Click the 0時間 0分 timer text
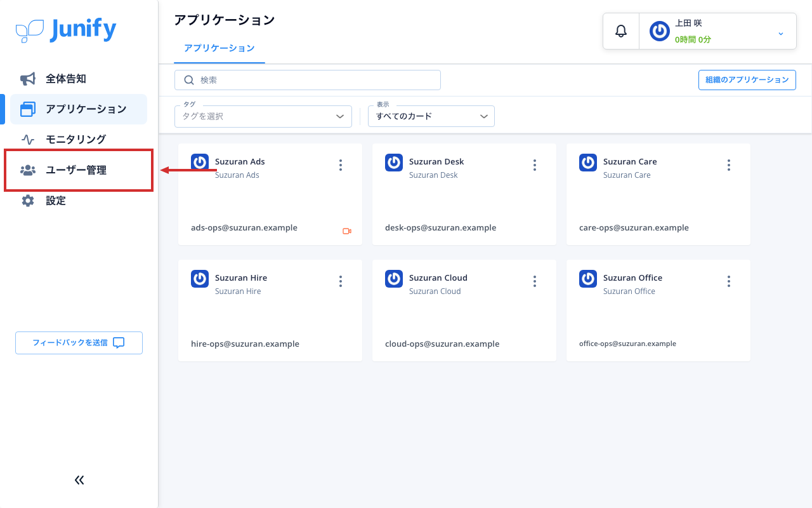Viewport: 812px width, 508px height. [693, 39]
